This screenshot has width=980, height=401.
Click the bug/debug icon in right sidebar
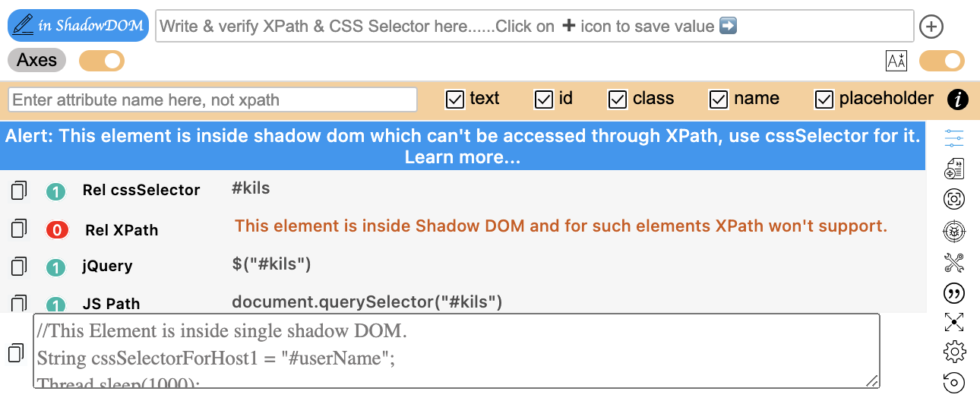[x=954, y=230]
